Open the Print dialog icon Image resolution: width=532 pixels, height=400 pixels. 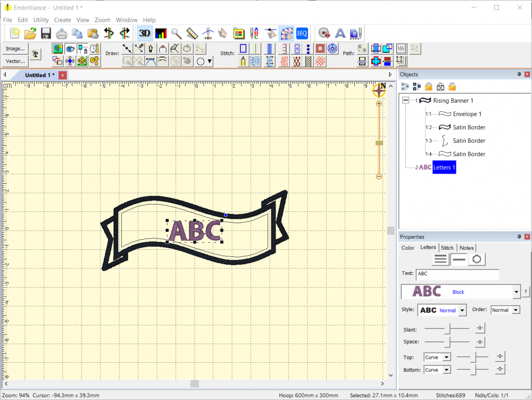coord(61,33)
